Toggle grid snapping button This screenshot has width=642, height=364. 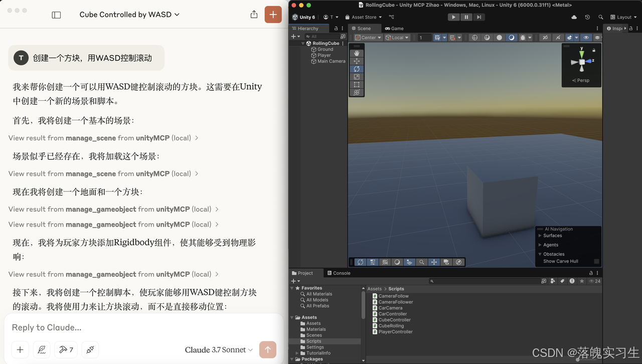pos(453,38)
